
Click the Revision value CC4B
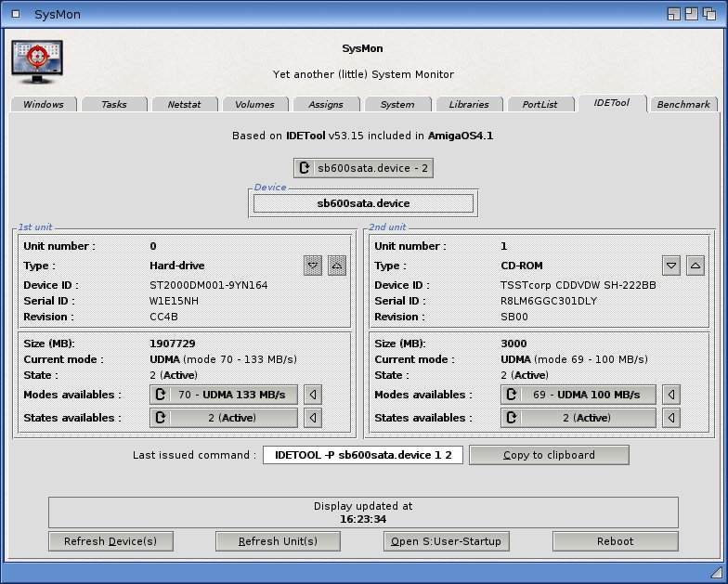[x=163, y=317]
